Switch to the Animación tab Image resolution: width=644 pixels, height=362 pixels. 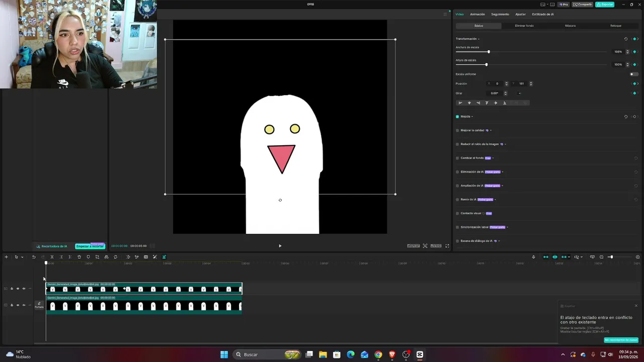(477, 14)
